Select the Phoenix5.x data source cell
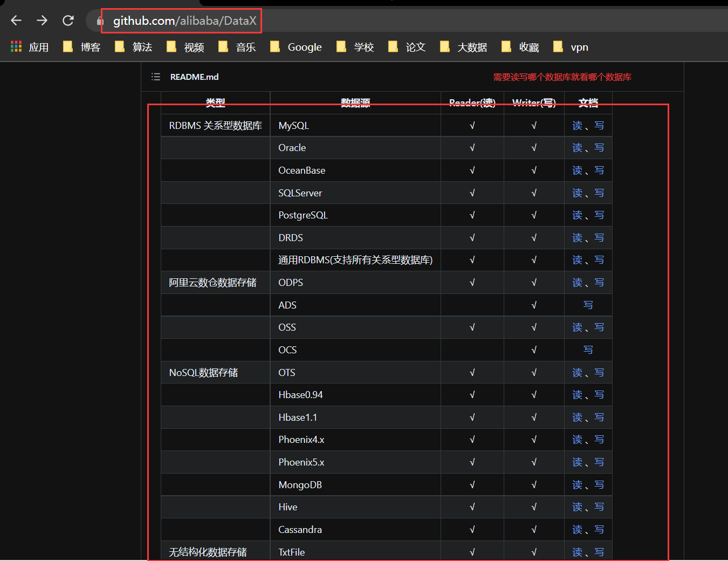The width and height of the screenshot is (728, 561). 355,462
